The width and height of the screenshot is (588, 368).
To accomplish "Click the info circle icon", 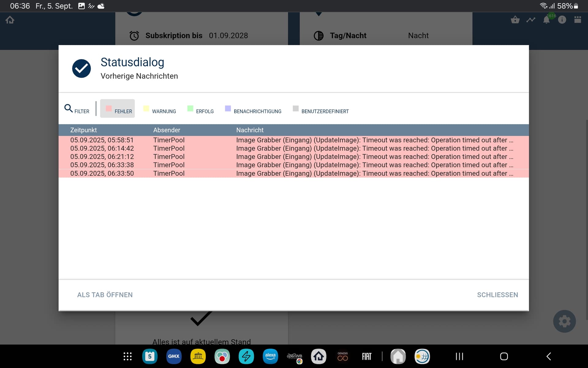I will click(x=562, y=20).
